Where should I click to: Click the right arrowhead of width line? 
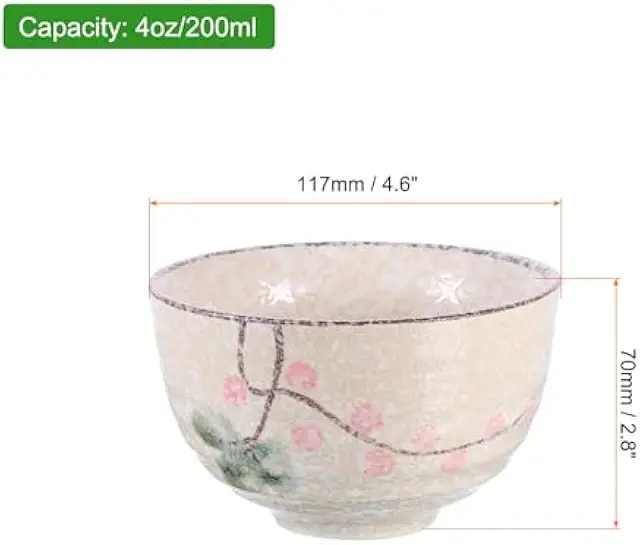[x=557, y=202]
